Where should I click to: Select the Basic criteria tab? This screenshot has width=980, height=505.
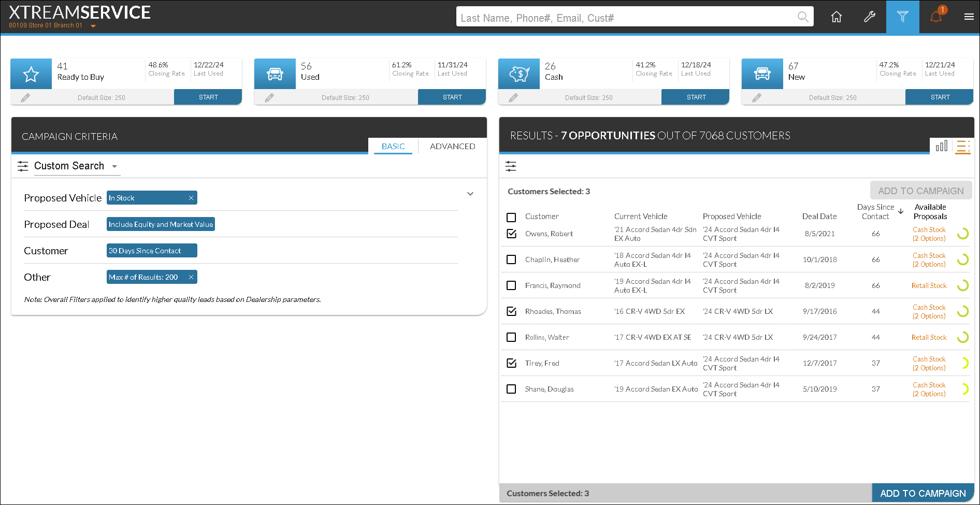coord(393,147)
